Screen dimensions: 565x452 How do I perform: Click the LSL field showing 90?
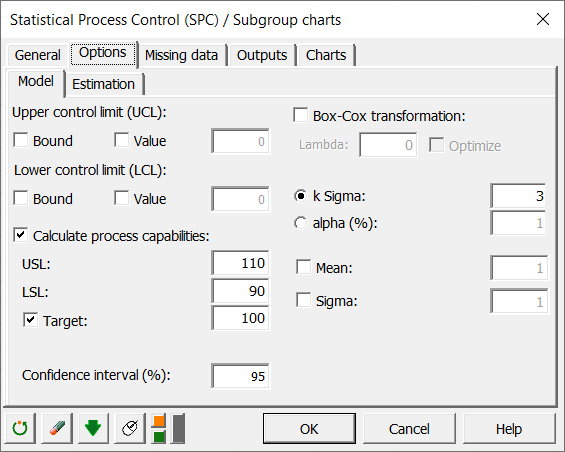240,291
